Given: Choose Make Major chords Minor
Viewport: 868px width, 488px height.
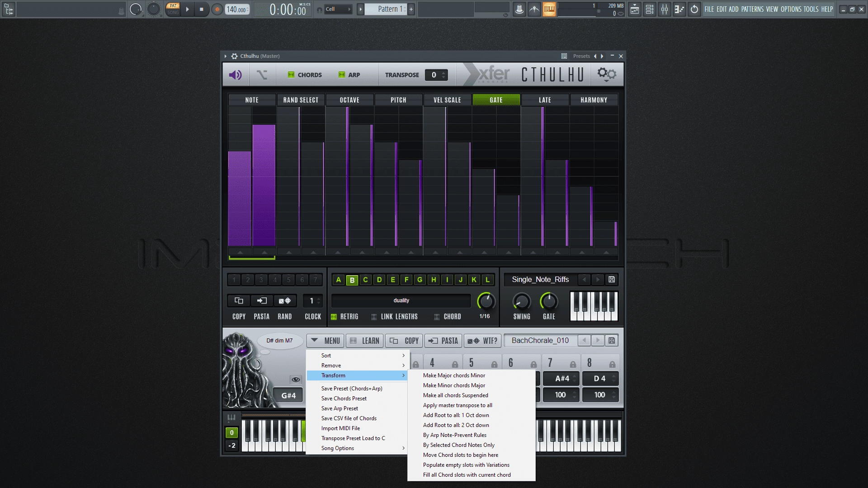Looking at the screenshot, I should 472,375.
